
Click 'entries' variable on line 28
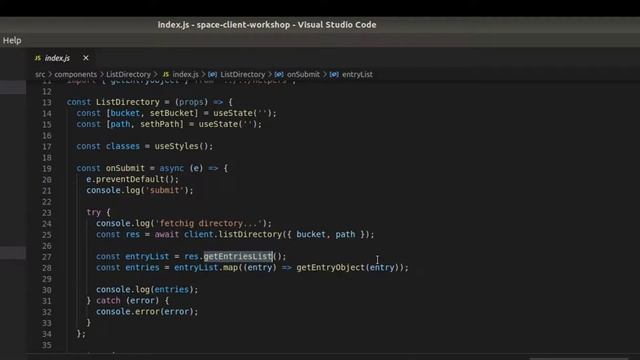click(142, 267)
